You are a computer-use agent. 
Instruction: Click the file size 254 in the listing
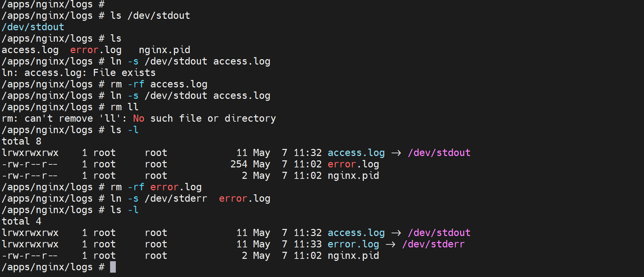[x=239, y=164]
